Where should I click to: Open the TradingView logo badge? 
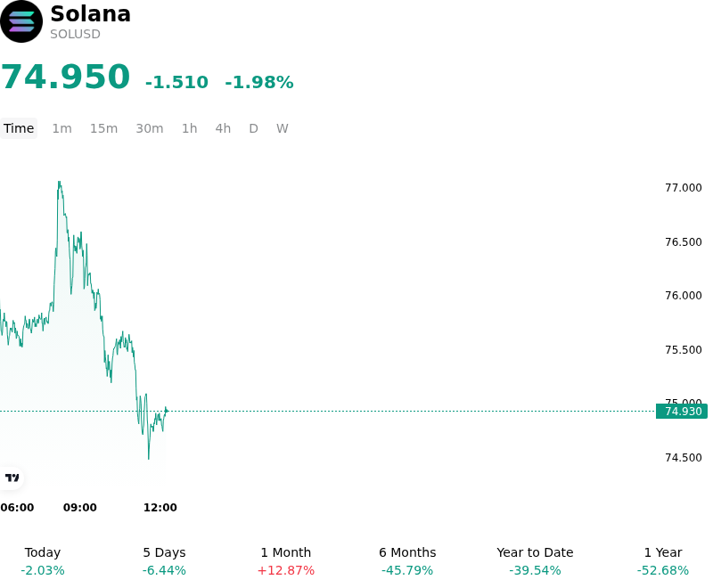(12, 478)
